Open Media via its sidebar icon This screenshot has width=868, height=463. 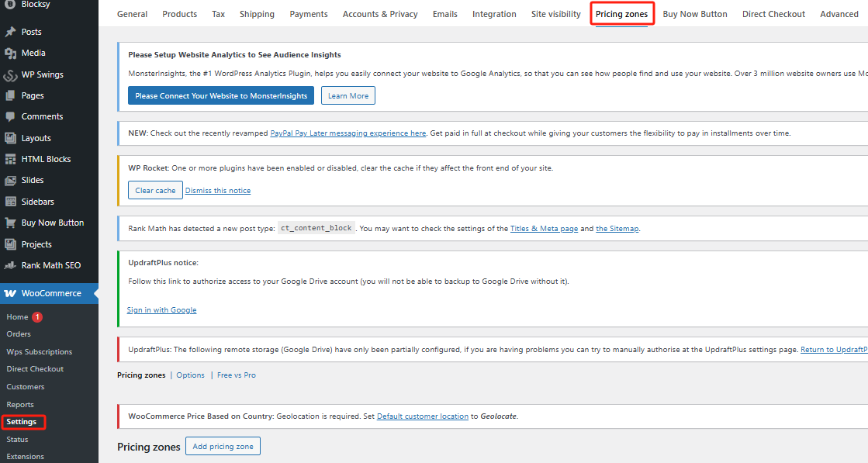(x=10, y=54)
